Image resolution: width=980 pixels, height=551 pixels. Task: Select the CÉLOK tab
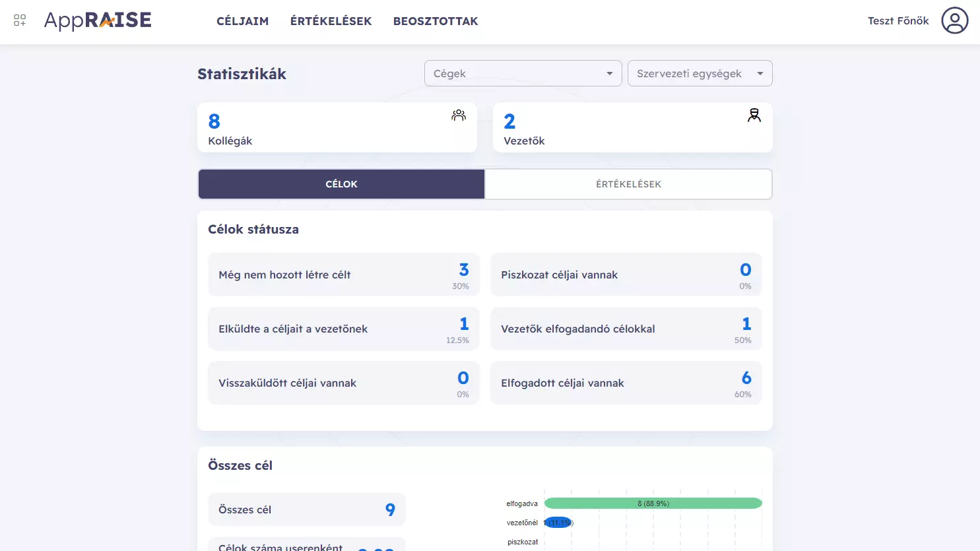point(341,184)
